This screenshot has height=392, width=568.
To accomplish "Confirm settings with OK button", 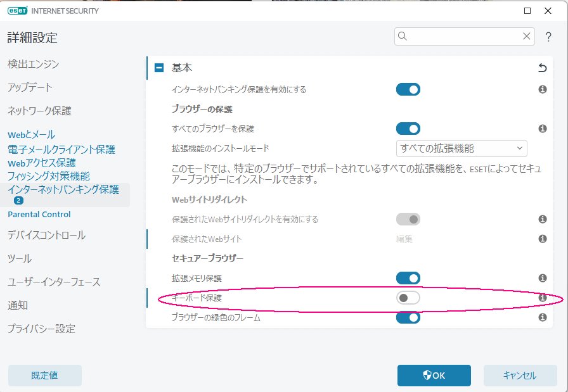I will pyautogui.click(x=434, y=376).
